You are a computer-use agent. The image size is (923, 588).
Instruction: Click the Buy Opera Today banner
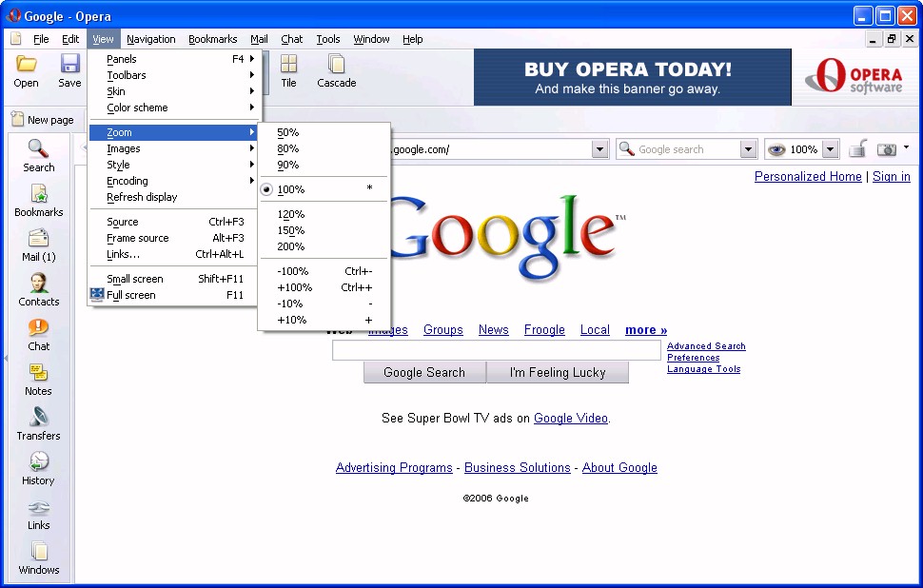[x=632, y=77]
